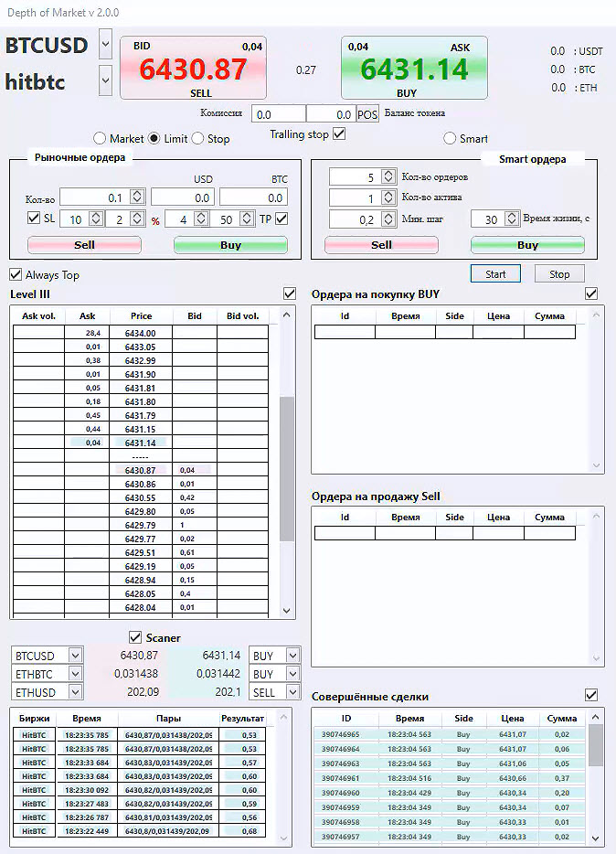Click the Stop button beside Start
The width and height of the screenshot is (616, 854).
click(x=559, y=274)
